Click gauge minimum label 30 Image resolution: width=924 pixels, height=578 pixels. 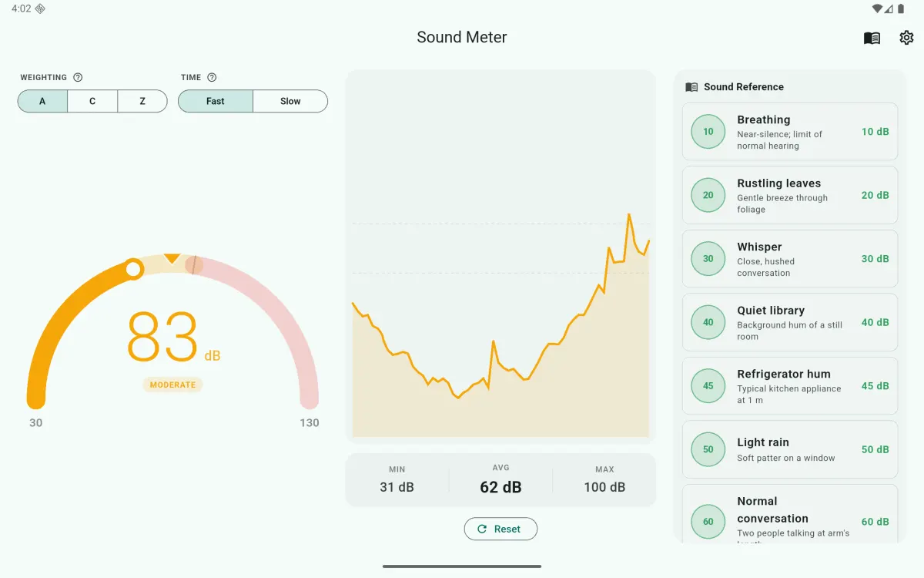click(x=36, y=423)
